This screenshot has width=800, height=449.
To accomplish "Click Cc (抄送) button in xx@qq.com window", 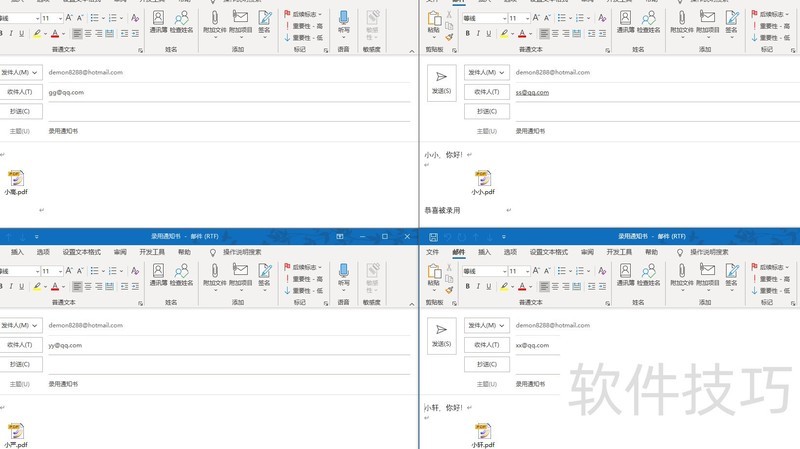I will tap(487, 364).
